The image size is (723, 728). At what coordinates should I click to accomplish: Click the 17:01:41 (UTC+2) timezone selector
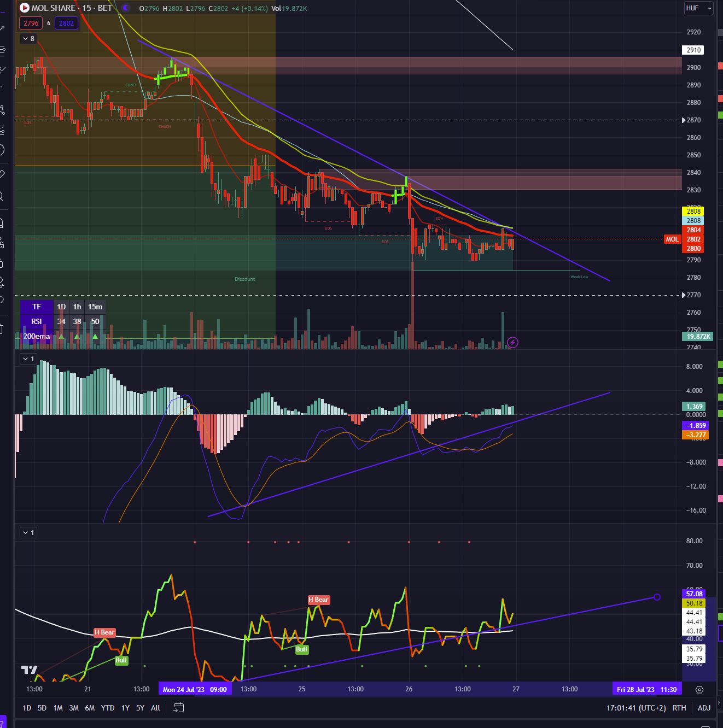point(636,708)
